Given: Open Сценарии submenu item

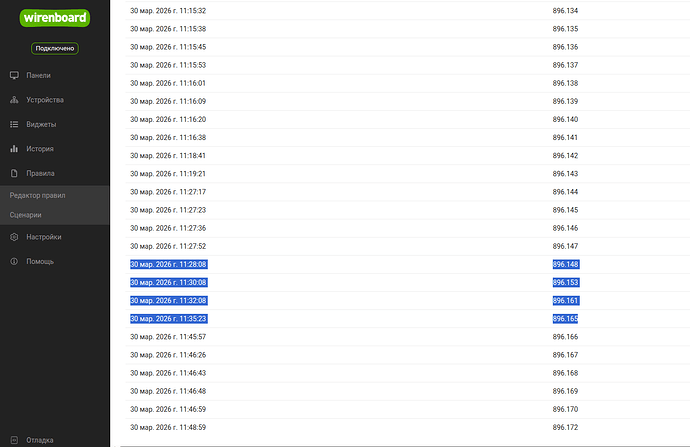Looking at the screenshot, I should (26, 215).
